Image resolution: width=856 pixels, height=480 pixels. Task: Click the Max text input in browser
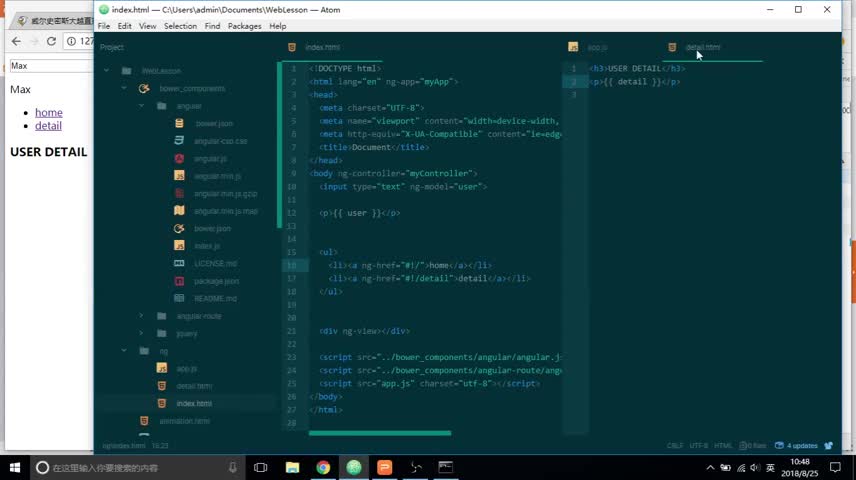pos(51,66)
